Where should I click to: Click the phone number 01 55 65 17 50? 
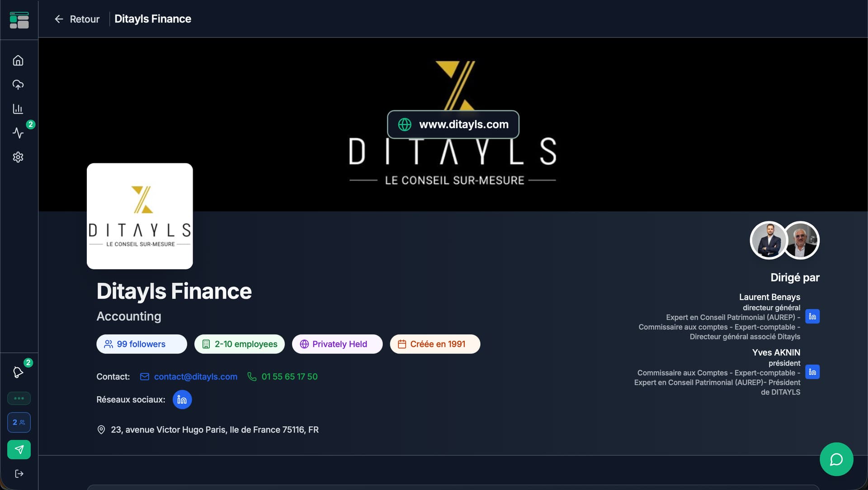click(x=289, y=376)
